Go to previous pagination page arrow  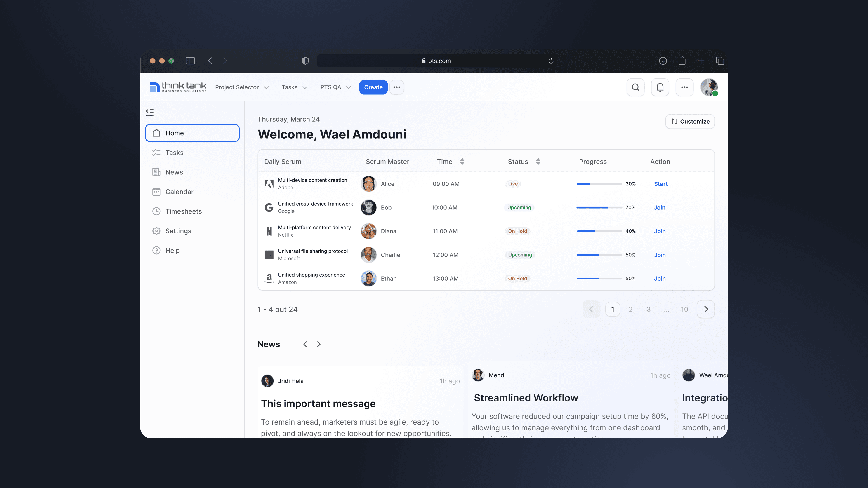591,309
